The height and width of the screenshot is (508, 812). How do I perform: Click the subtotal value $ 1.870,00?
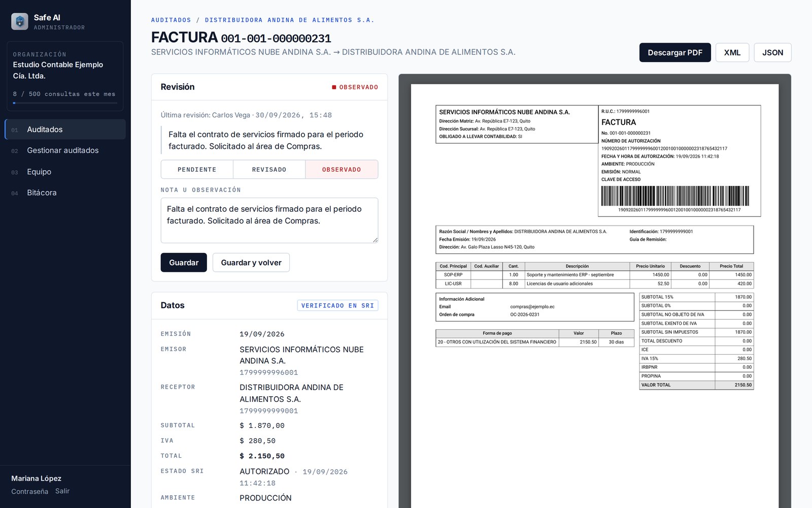coord(262,426)
